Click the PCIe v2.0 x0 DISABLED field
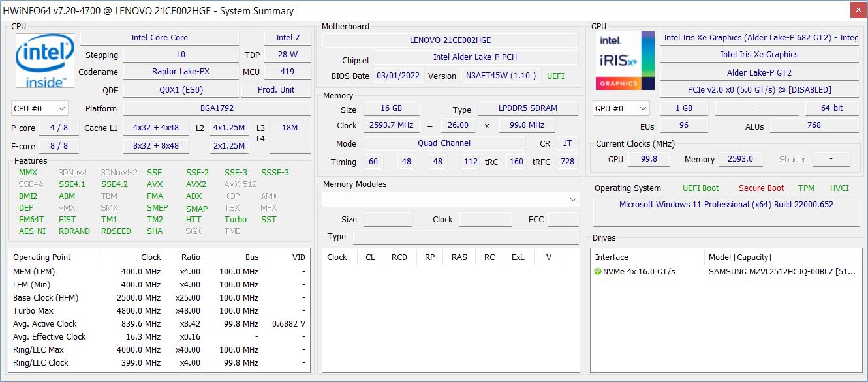868x382 pixels. (759, 90)
